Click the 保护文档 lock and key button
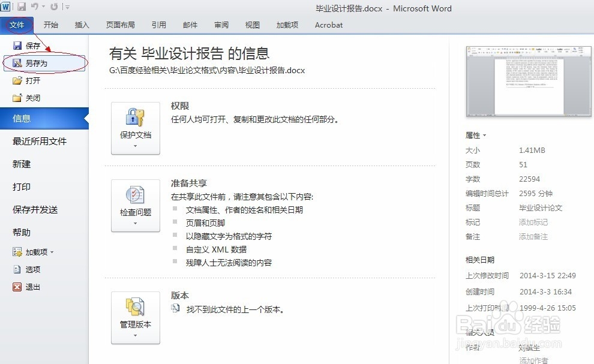The width and height of the screenshot is (594, 364). (135, 128)
